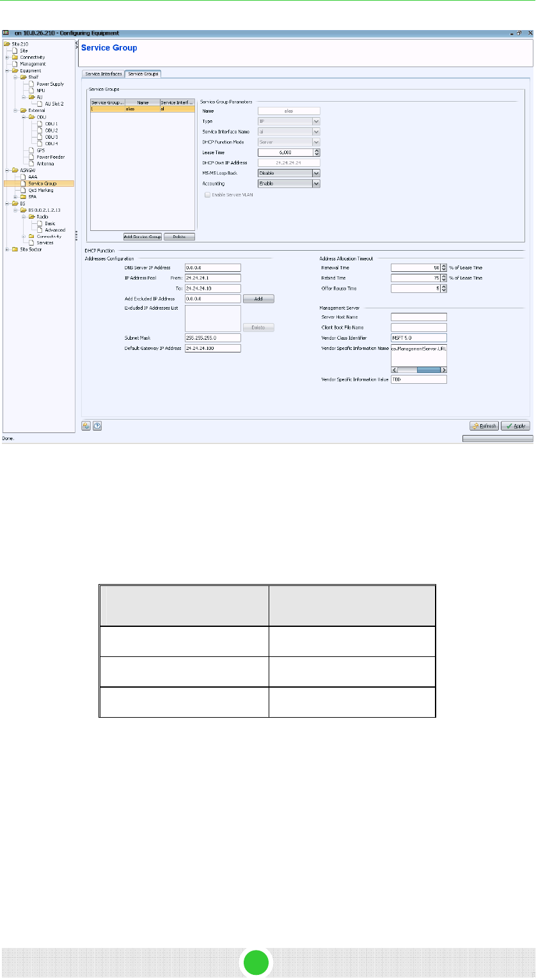Select the Service Groups tab

143,74
